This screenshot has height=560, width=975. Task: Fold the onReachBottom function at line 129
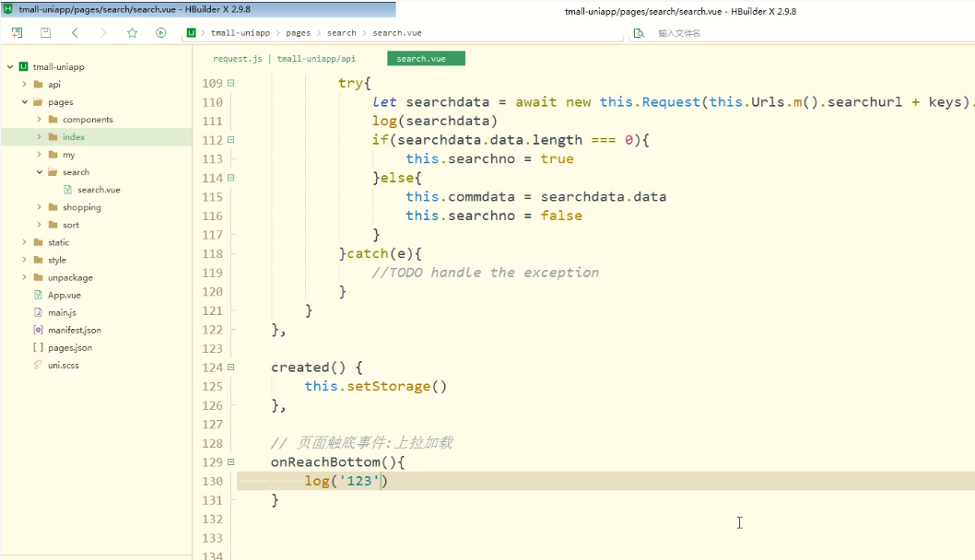point(230,461)
